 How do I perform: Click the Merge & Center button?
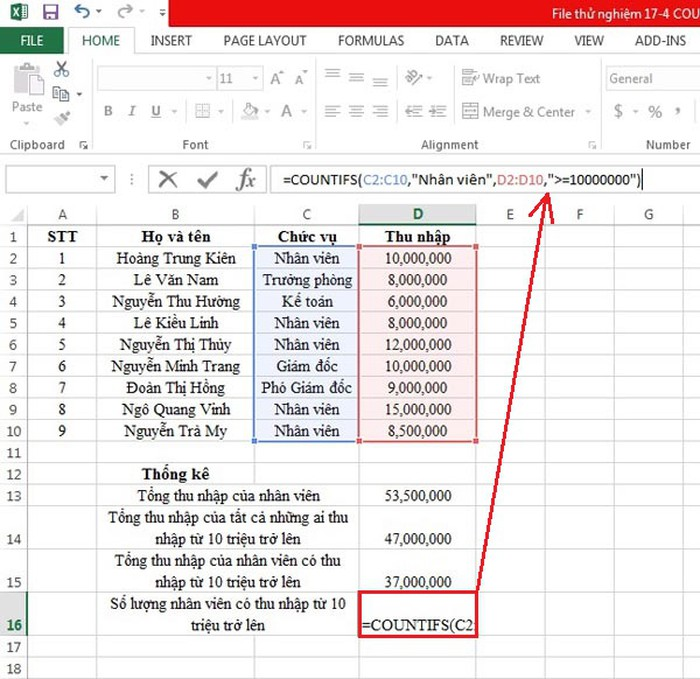518,111
